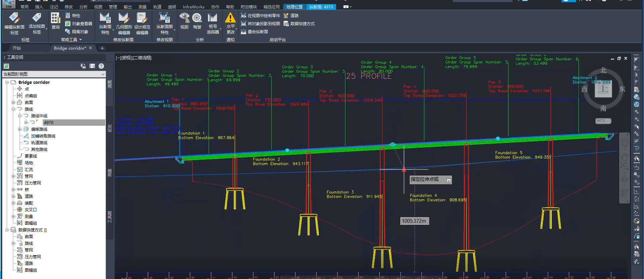Image resolution: width=644 pixels, height=279 pixels.
Task: Click the Foundation 4 Bottom Elevation label
Action: [x=437, y=198]
